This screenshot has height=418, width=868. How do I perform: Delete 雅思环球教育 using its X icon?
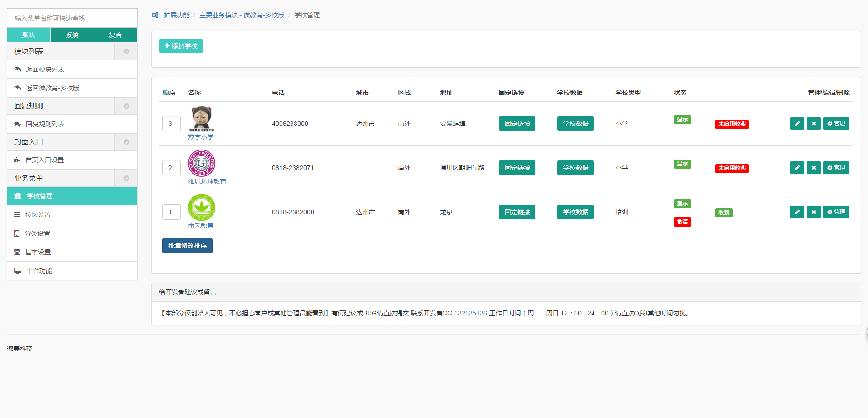[813, 168]
